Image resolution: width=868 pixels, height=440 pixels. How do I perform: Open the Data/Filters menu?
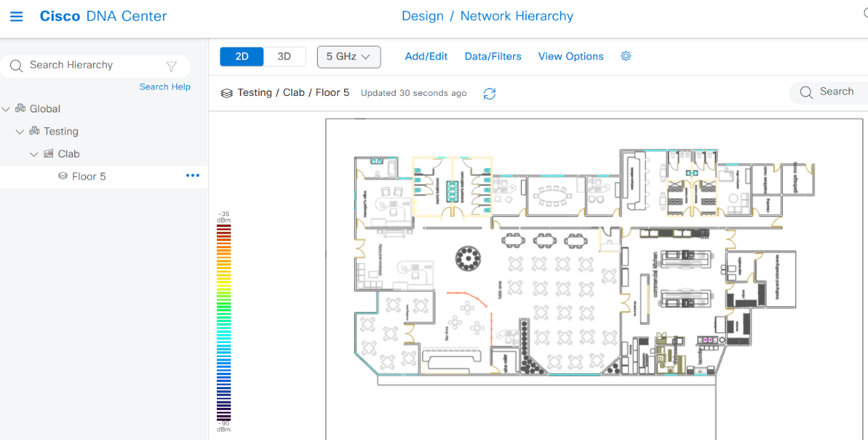(x=493, y=57)
